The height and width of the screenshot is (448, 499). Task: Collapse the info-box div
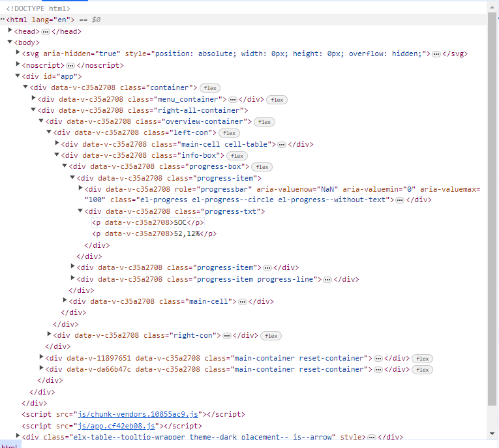57,155
